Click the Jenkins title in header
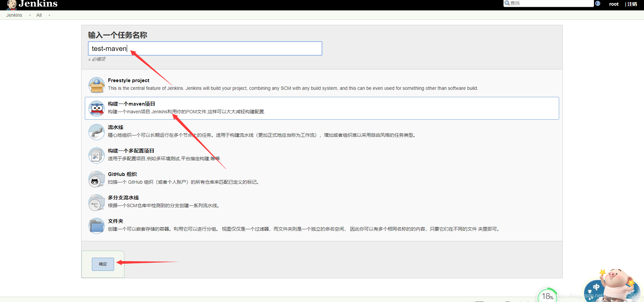This screenshot has width=644, height=302. [x=38, y=4]
